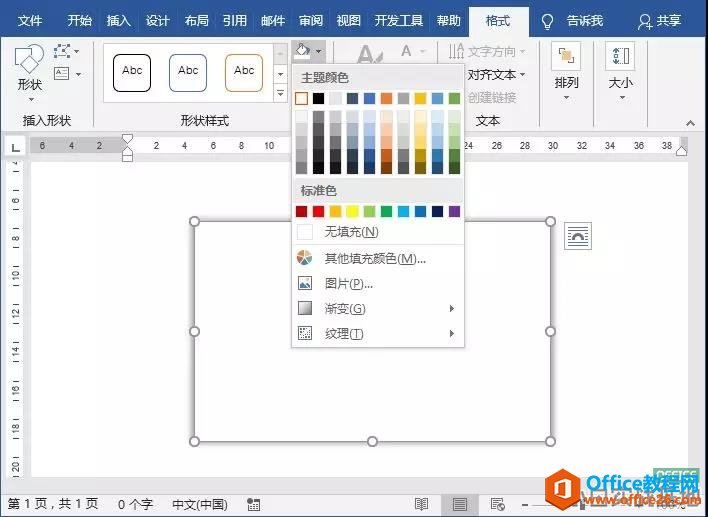This screenshot has width=708, height=517.
Task: Click the 第 1 页，共 1 页 page indicator
Action: coord(53,504)
